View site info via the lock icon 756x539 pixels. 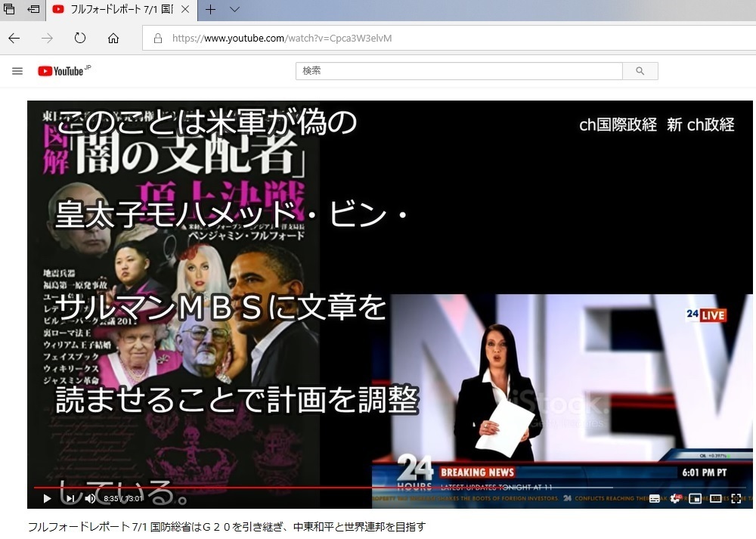pos(158,38)
